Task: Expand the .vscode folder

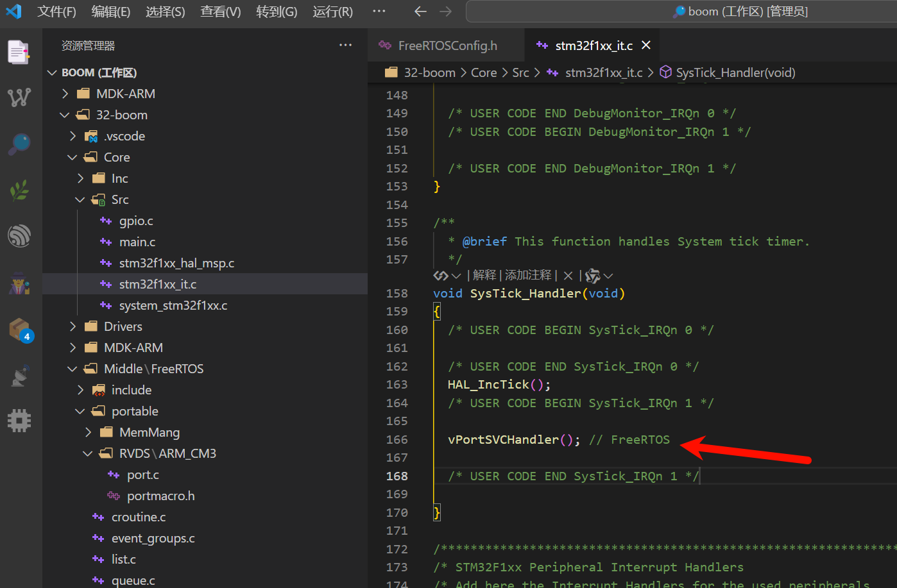Action: tap(73, 136)
